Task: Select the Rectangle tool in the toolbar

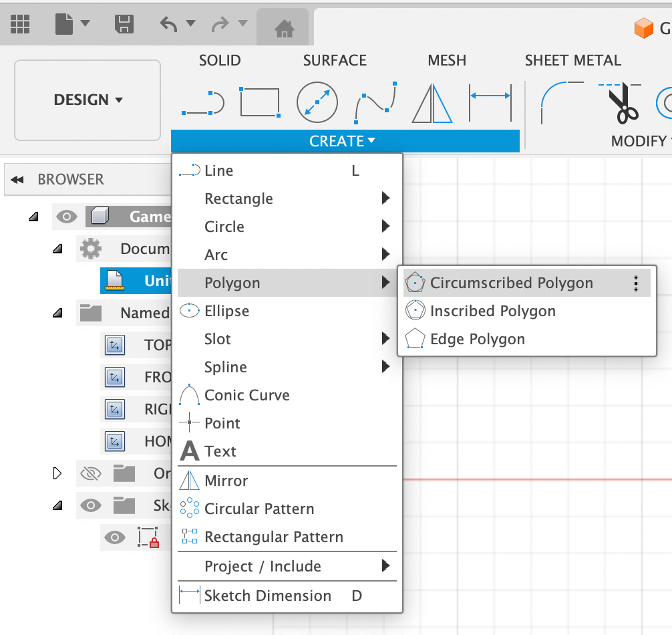Action: pos(260,102)
